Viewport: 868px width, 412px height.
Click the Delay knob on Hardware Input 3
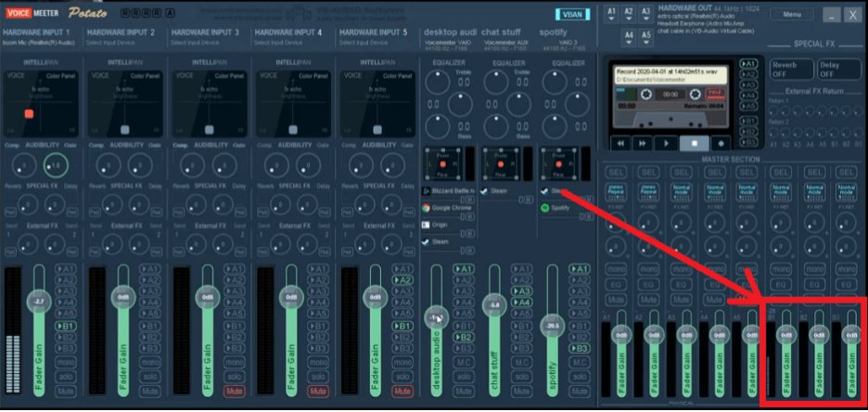pyautogui.click(x=224, y=205)
